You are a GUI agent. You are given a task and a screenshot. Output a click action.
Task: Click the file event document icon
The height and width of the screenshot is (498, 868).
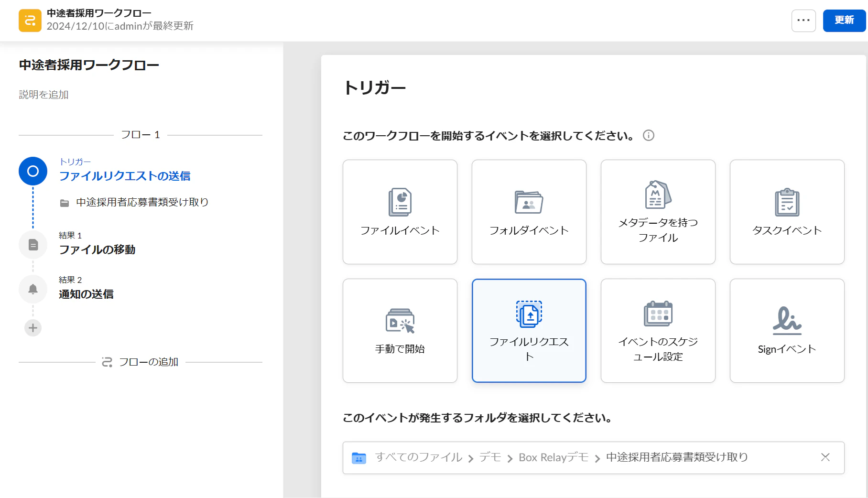(x=400, y=202)
